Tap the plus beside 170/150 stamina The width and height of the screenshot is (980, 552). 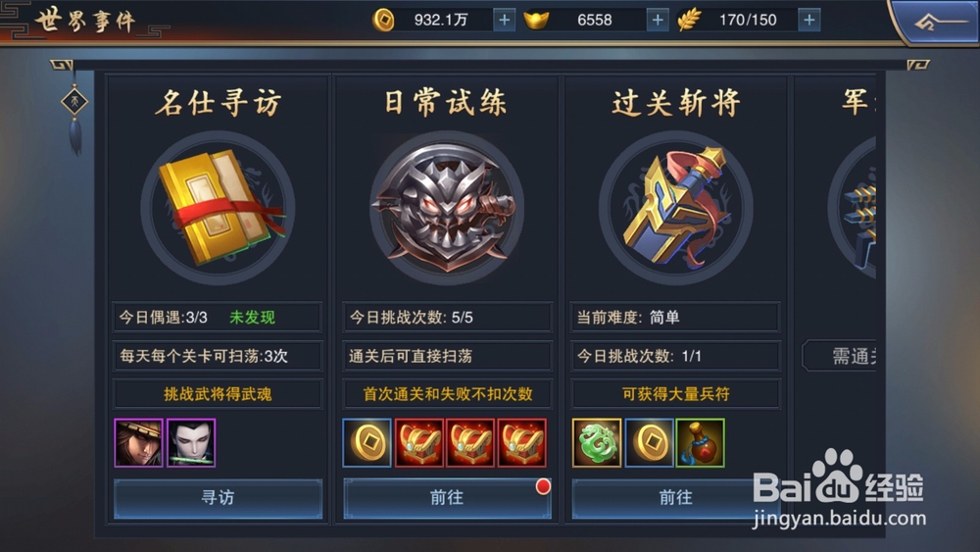click(808, 20)
